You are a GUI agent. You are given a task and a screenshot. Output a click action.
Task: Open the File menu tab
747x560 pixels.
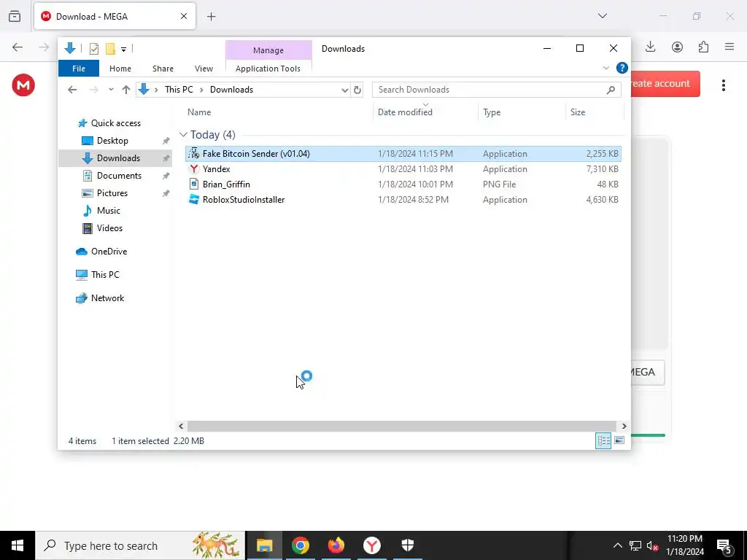pyautogui.click(x=79, y=69)
